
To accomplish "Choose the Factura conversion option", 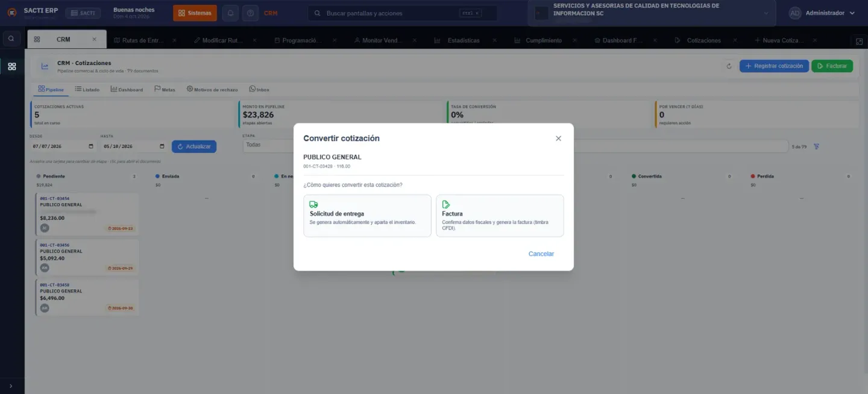I will (x=500, y=216).
